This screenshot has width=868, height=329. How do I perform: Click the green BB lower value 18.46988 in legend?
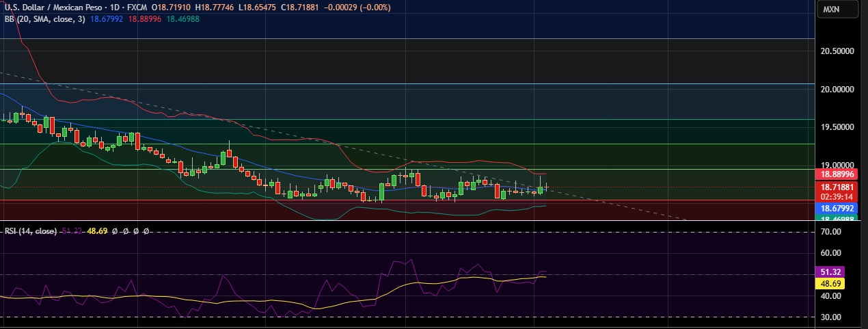[x=182, y=19]
